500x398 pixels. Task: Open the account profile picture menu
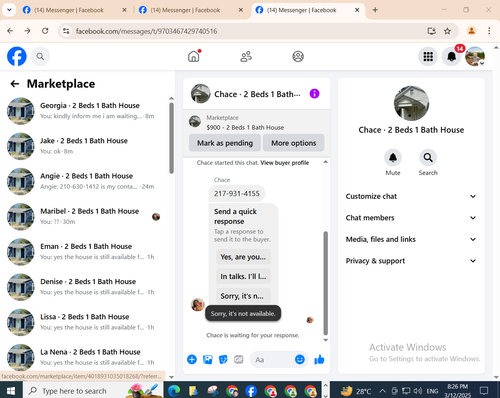(475, 56)
